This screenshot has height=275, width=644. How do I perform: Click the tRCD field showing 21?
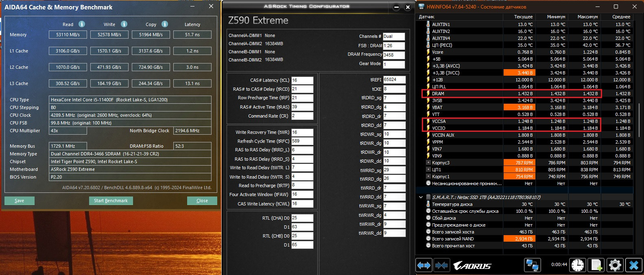tap(302, 89)
